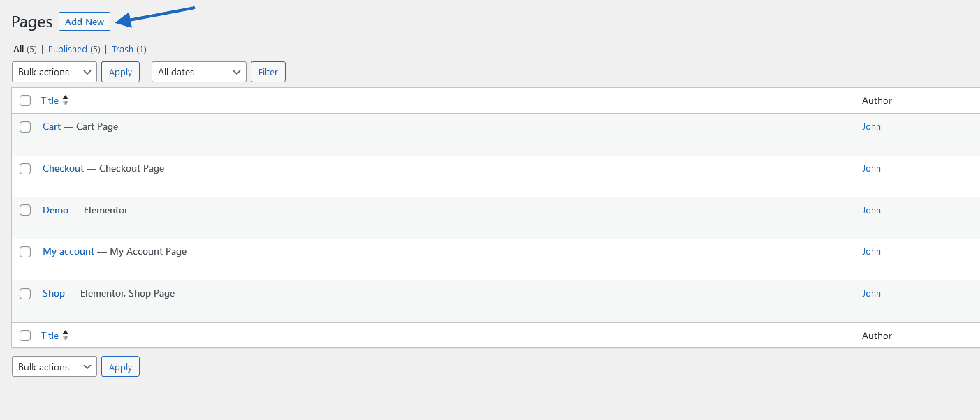Open the bottom Bulk actions dropdown
Viewport: 980px width, 420px height.
[x=54, y=367]
